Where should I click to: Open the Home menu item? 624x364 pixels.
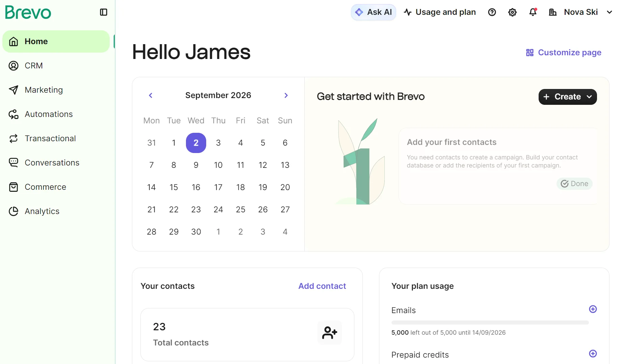pos(56,41)
